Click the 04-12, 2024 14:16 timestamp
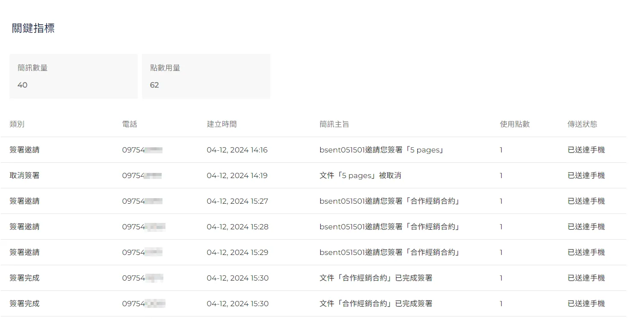 pos(237,150)
